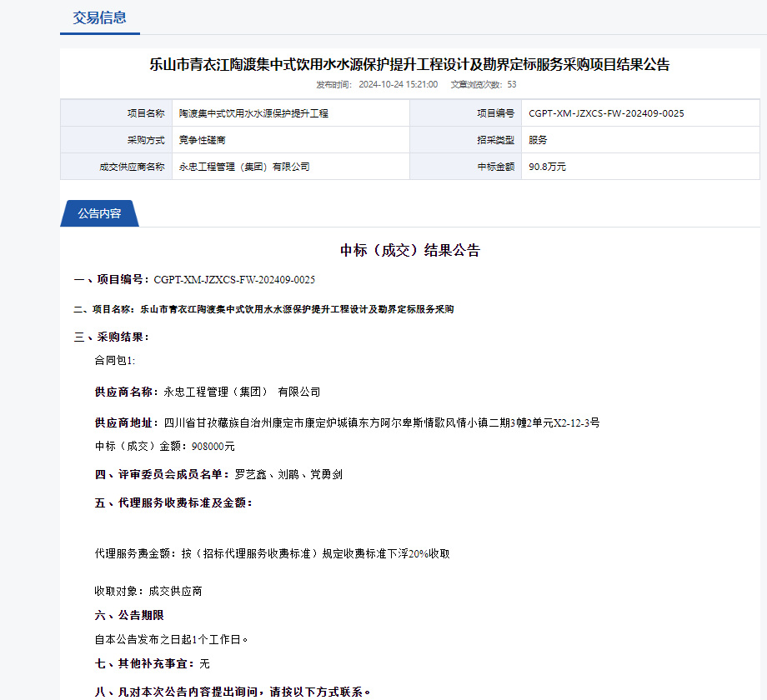Select supplier name 永忠工程管理 in the table
The image size is (767, 700).
tap(244, 167)
